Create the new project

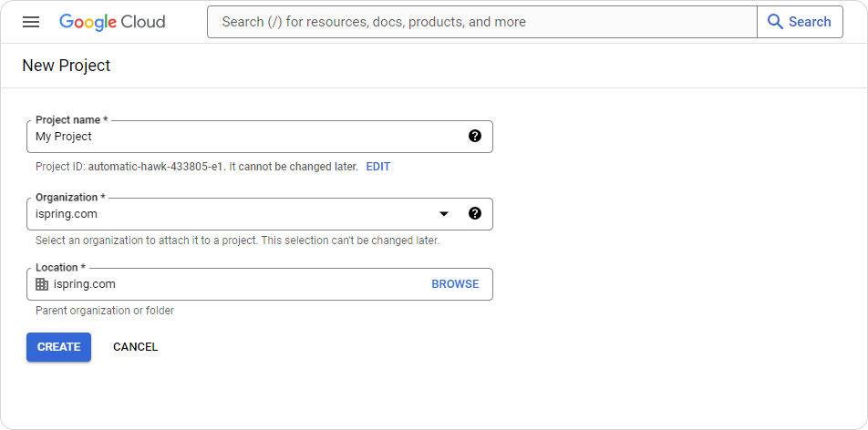point(58,347)
